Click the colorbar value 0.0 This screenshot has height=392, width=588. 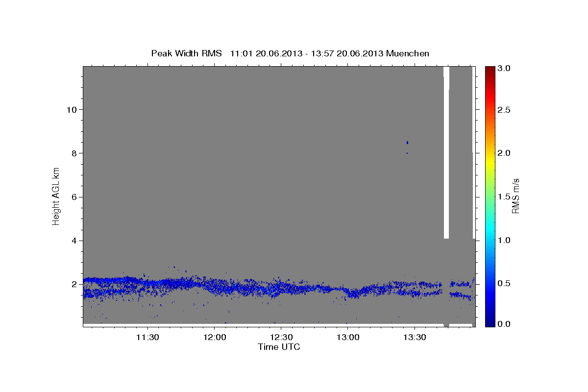click(505, 324)
